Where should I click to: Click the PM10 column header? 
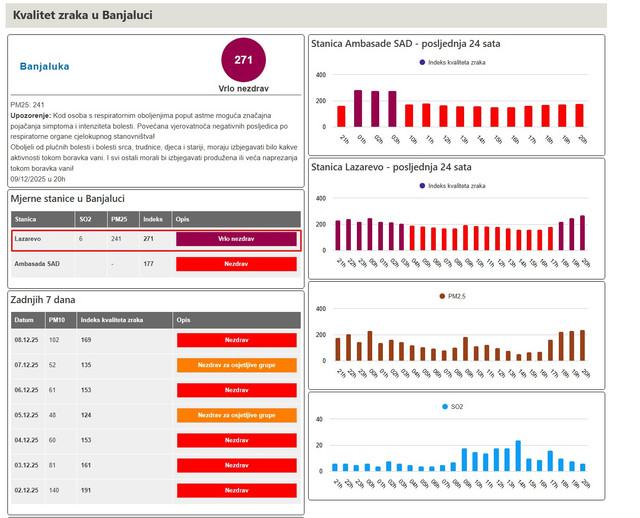pyautogui.click(x=61, y=320)
